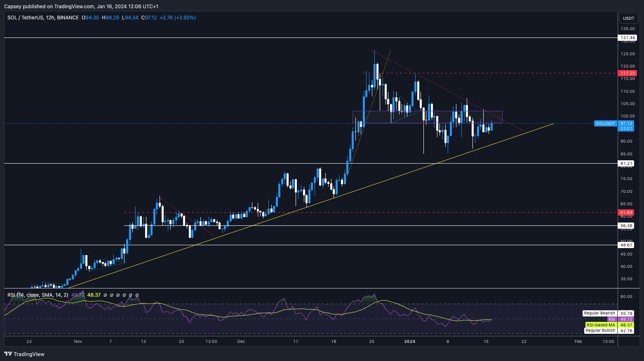Click the 'Regular Bullish' label
This screenshot has height=361, width=644.
(600, 331)
